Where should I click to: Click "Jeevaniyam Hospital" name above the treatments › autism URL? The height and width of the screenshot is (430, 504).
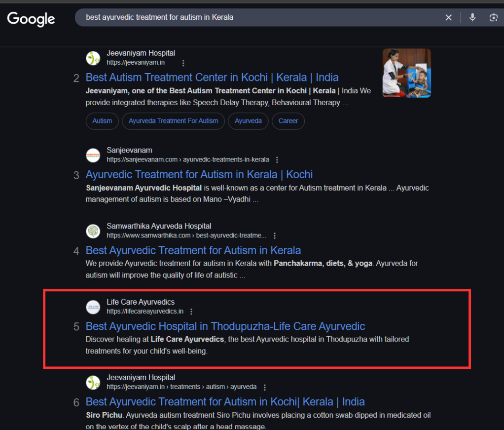141,378
